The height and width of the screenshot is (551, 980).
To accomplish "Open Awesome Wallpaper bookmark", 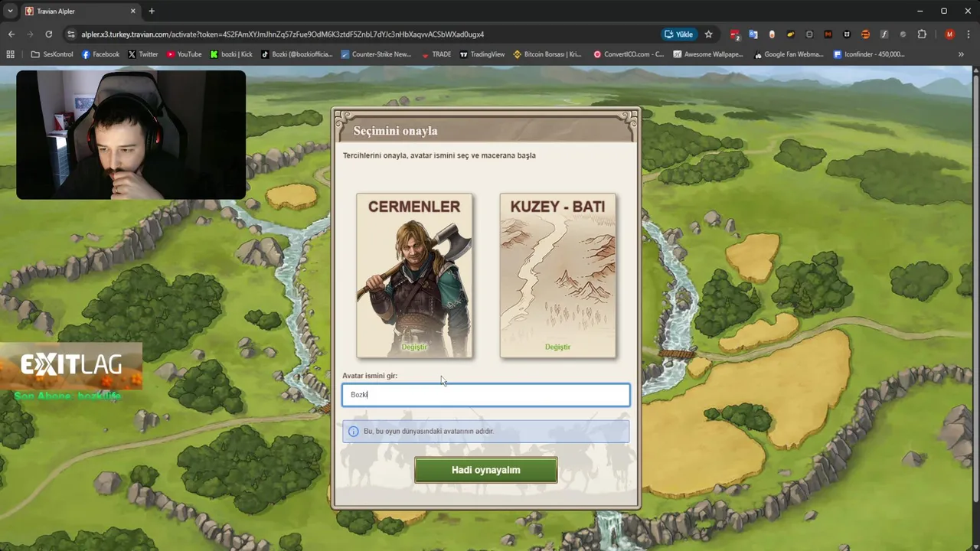I will click(x=707, y=54).
